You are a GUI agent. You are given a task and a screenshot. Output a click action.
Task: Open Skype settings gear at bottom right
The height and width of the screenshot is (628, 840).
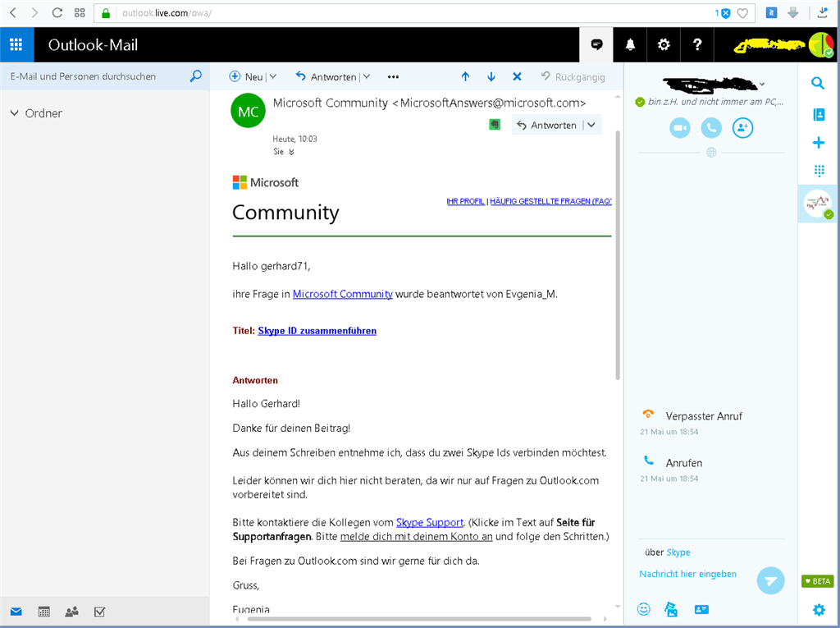[x=819, y=609]
